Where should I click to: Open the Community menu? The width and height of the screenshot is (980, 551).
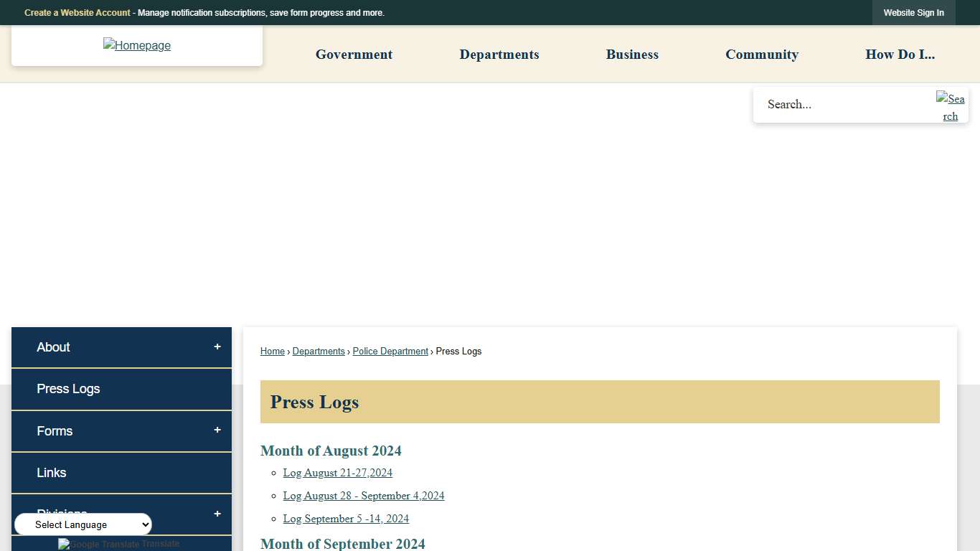coord(761,55)
